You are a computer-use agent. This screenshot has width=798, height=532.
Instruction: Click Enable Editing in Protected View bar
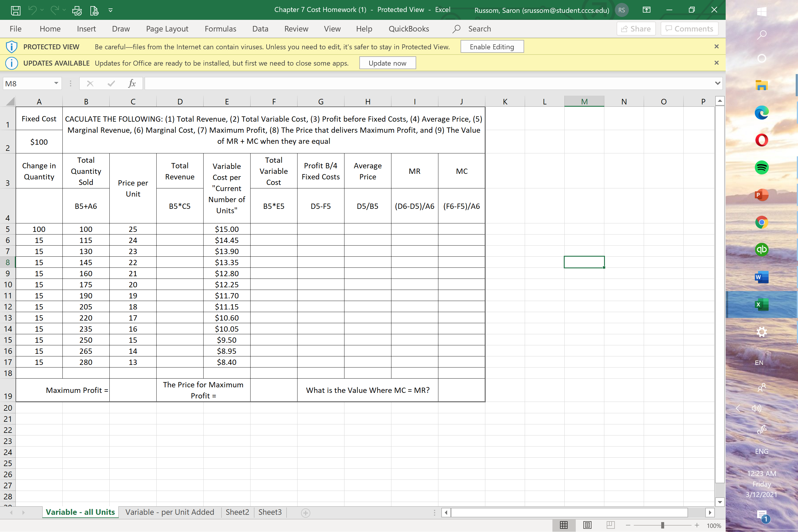click(x=492, y=46)
